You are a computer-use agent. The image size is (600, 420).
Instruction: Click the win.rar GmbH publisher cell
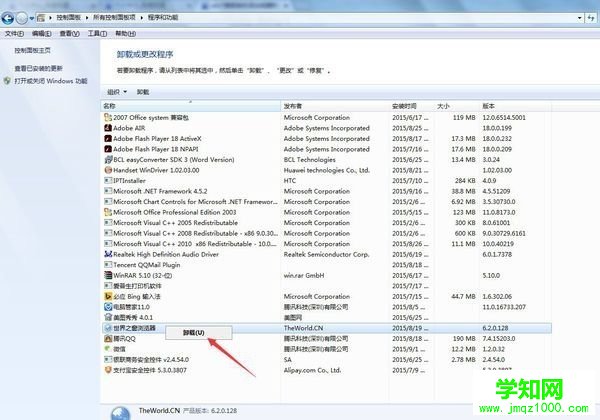coord(304,275)
